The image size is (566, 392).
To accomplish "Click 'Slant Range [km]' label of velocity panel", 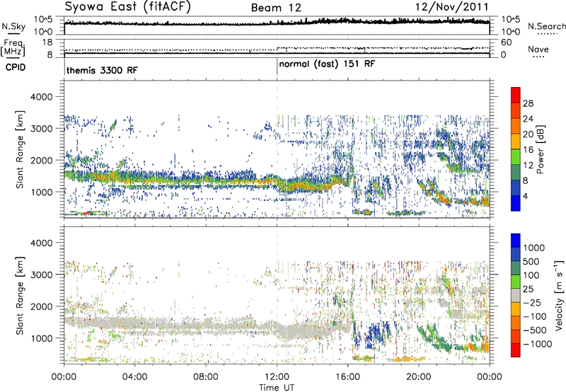I will [20, 295].
